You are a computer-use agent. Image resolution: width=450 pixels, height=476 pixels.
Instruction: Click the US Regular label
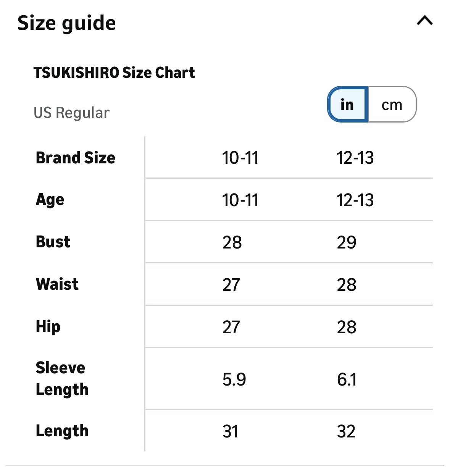tap(72, 113)
